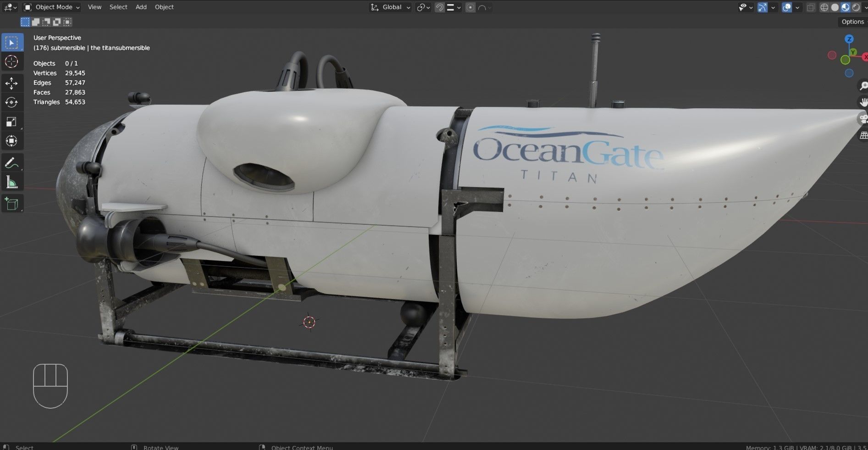Click the Vertices count 29,545
Image resolution: width=868 pixels, height=450 pixels.
click(x=75, y=73)
